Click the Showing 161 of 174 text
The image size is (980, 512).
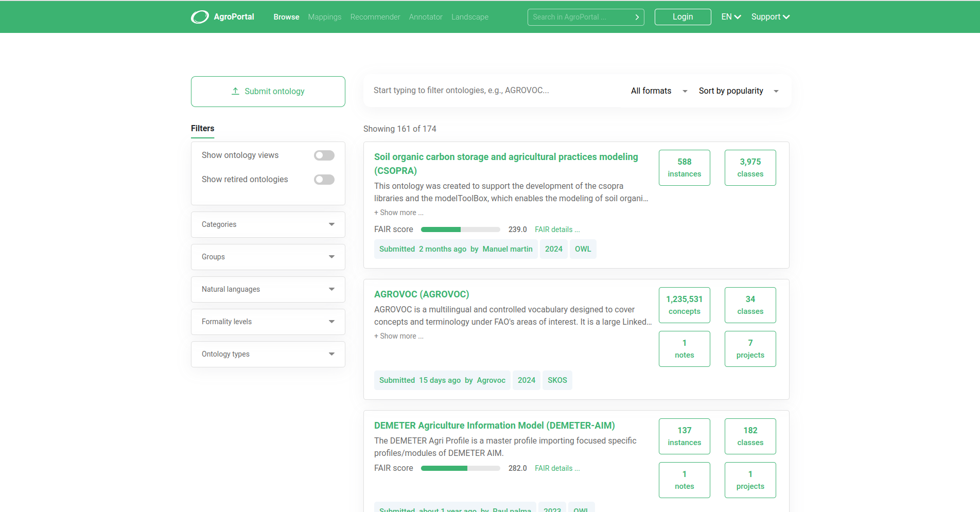(x=400, y=129)
